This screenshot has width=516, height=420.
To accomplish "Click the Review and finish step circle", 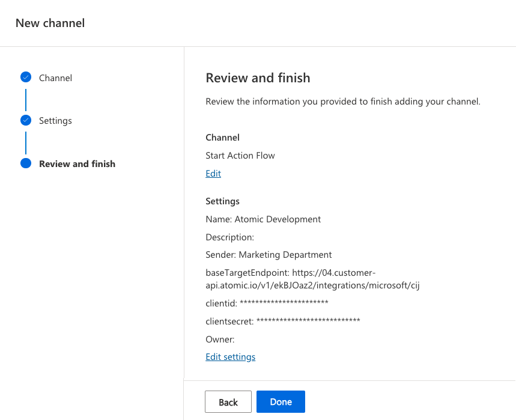I will tap(26, 163).
